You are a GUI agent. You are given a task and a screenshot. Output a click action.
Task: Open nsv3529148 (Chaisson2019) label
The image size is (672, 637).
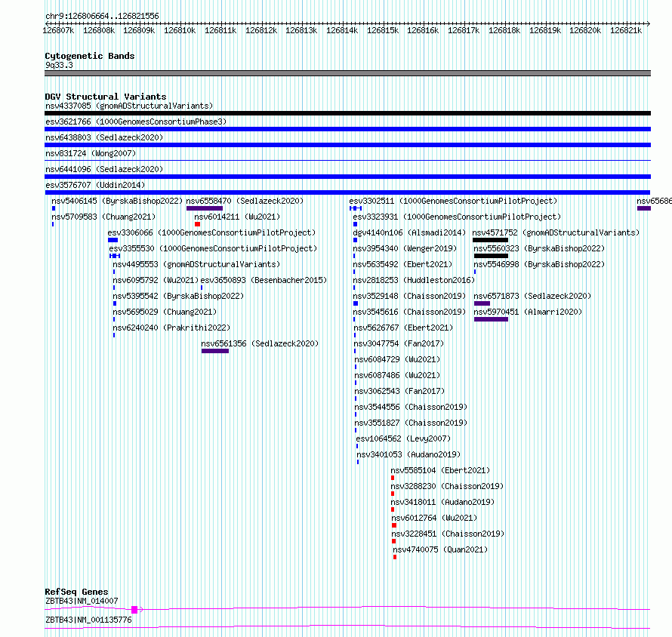coord(409,296)
